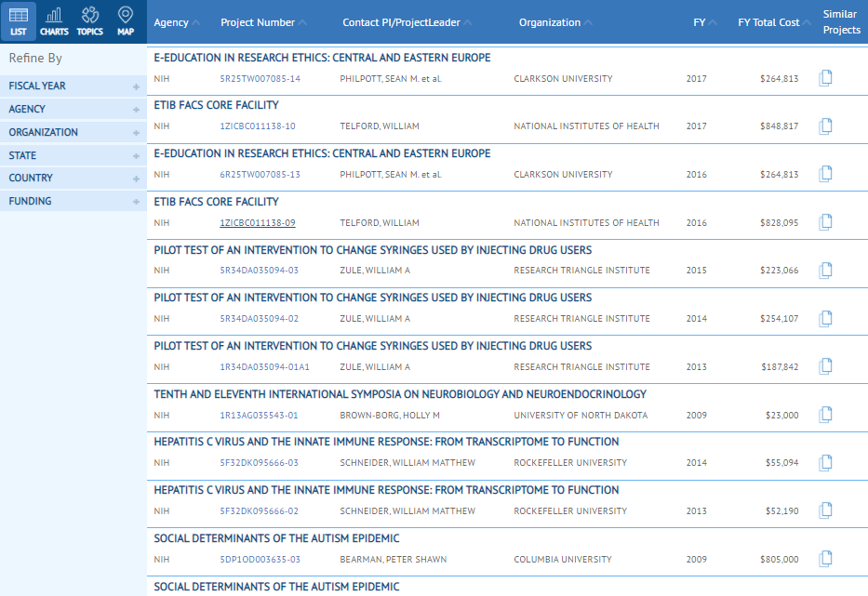This screenshot has height=596, width=868.
Task: Similar projects icon for 5F32DK095666-03 row
Action: (x=825, y=463)
